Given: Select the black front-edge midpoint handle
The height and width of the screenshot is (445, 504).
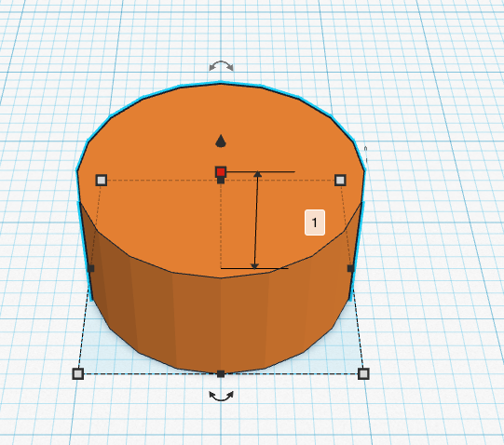Looking at the screenshot, I should point(221,373).
